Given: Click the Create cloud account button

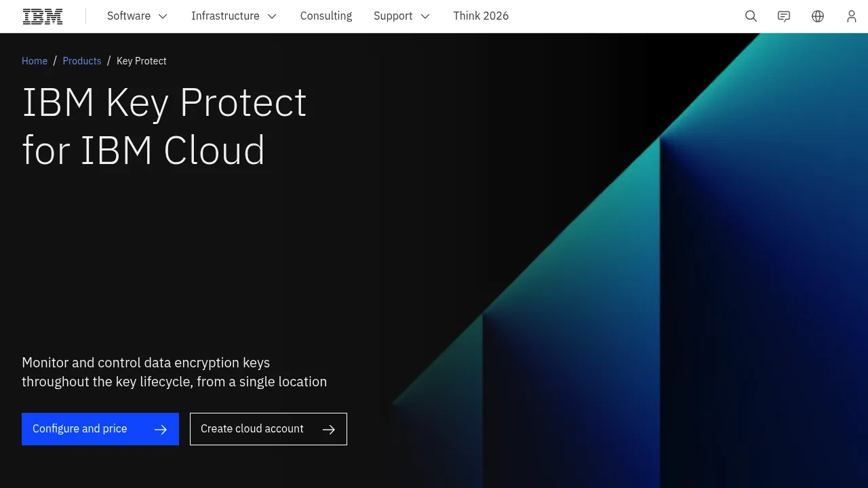Looking at the screenshot, I should coord(269,429).
